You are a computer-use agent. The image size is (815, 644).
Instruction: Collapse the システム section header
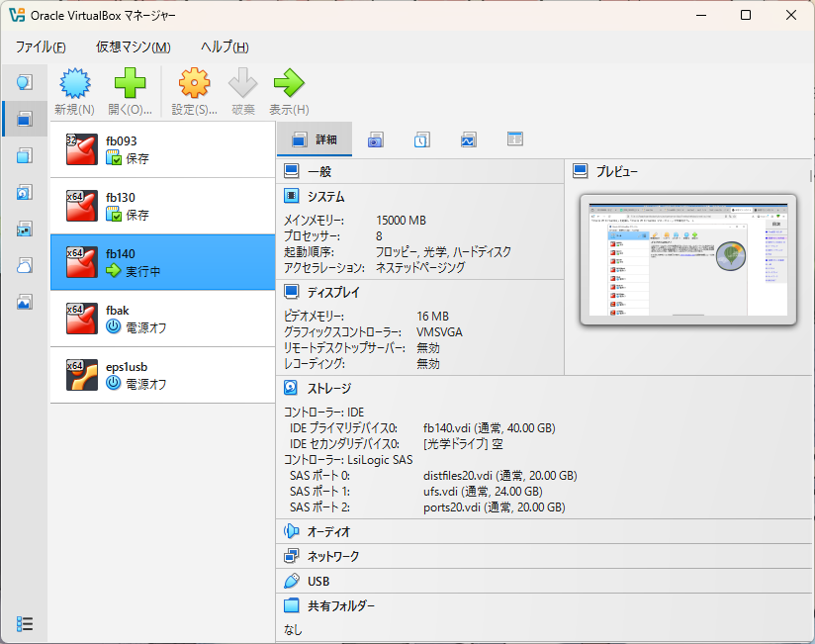[420, 197]
